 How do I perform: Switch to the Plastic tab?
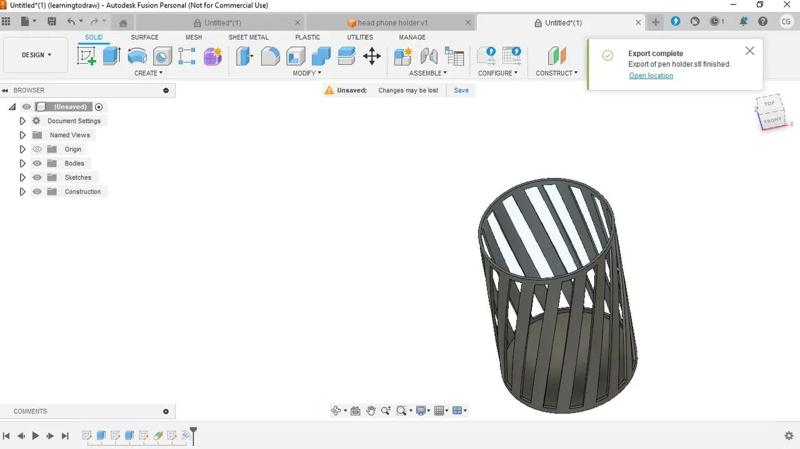(x=308, y=37)
